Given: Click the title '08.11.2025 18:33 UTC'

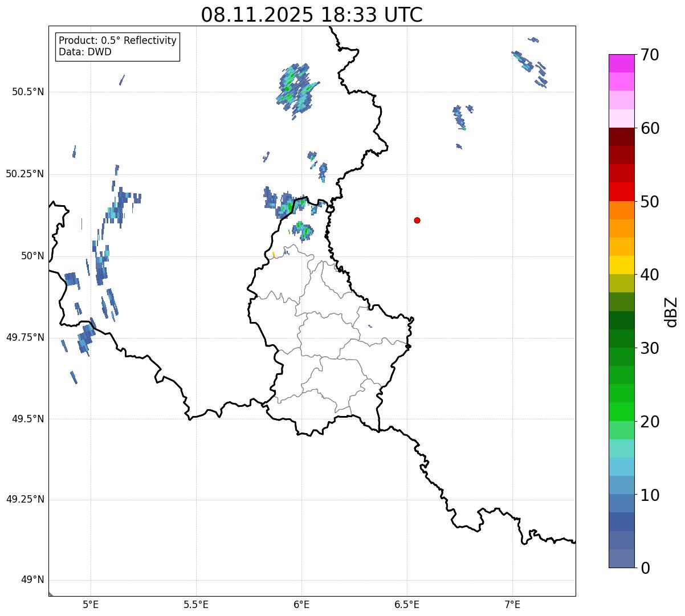Looking at the screenshot, I should [312, 15].
